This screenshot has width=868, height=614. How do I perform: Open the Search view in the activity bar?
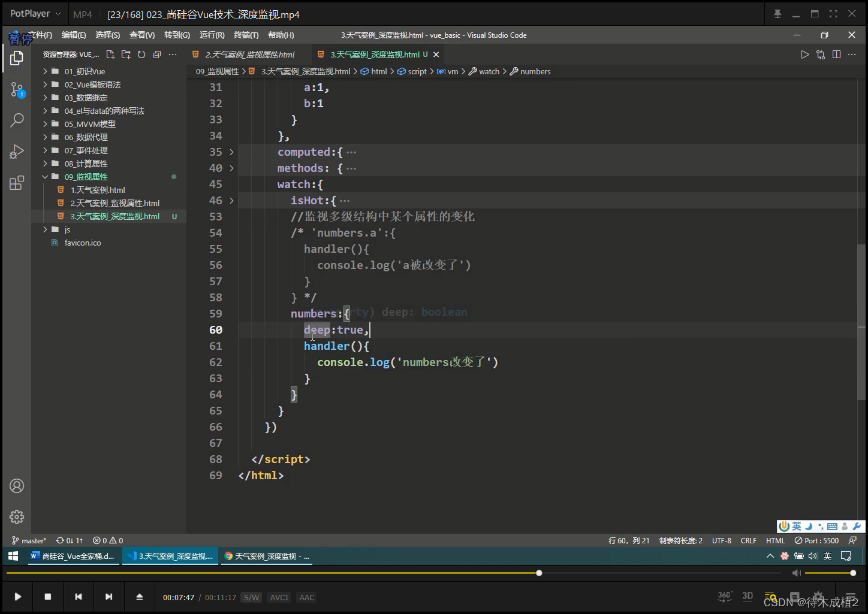(17, 120)
